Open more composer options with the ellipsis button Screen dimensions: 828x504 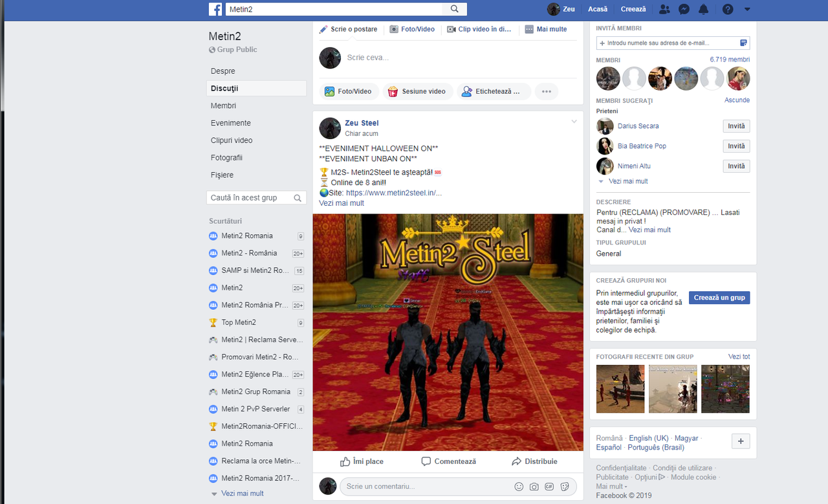point(546,91)
